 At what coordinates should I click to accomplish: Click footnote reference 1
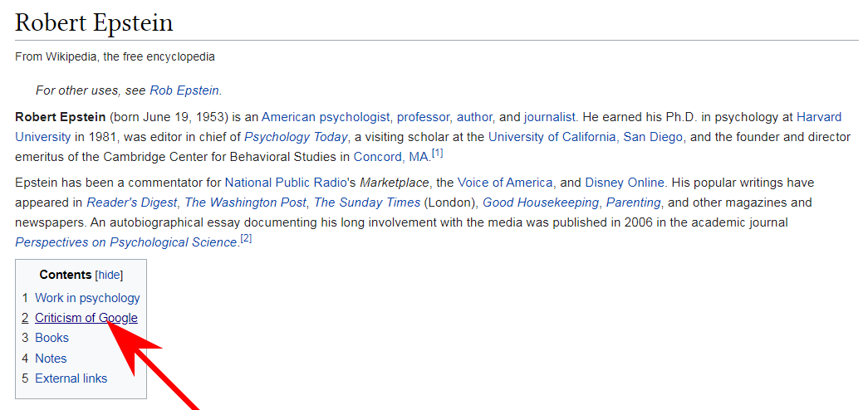click(x=437, y=153)
